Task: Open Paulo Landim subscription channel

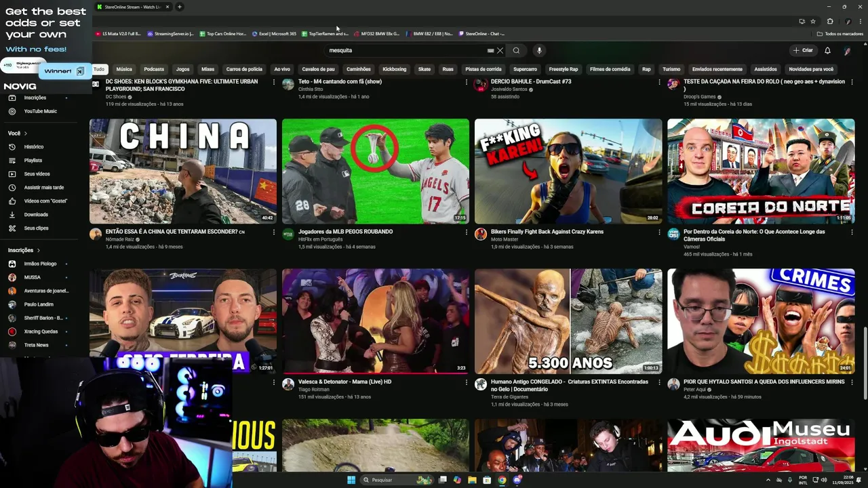Action: point(39,304)
